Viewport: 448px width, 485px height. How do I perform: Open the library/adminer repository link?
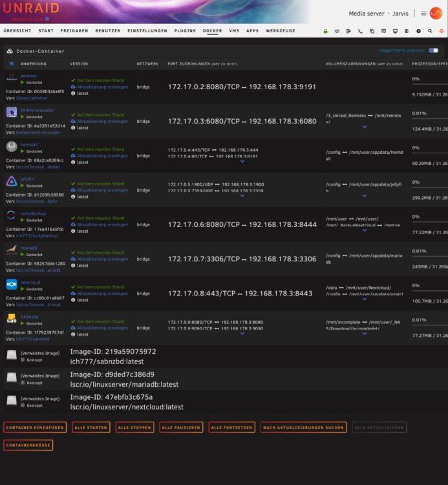point(32,98)
